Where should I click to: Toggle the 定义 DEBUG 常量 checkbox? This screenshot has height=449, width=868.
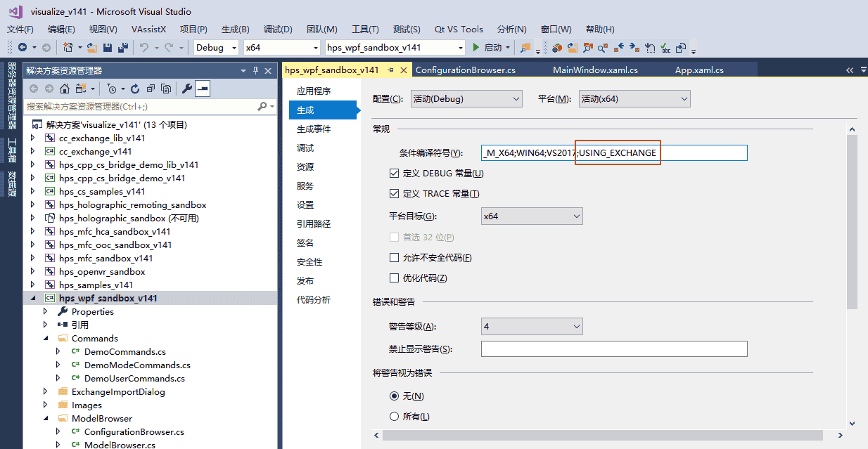[394, 173]
